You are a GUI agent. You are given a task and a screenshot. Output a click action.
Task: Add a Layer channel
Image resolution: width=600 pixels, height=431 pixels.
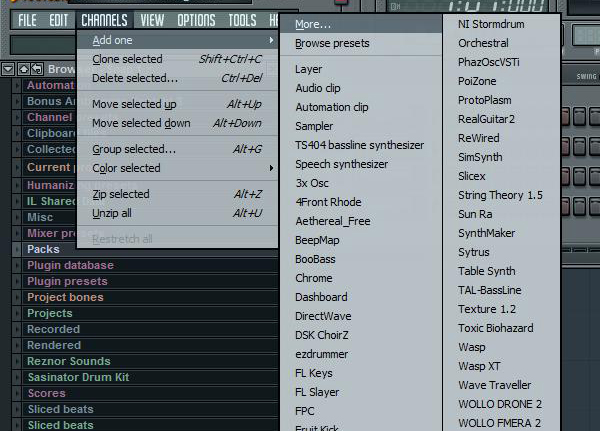361,69
